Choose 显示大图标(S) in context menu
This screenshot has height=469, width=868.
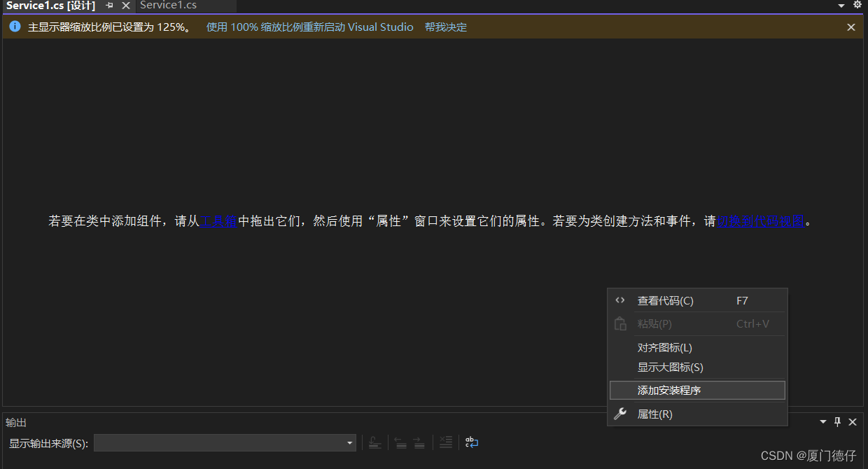coord(698,367)
